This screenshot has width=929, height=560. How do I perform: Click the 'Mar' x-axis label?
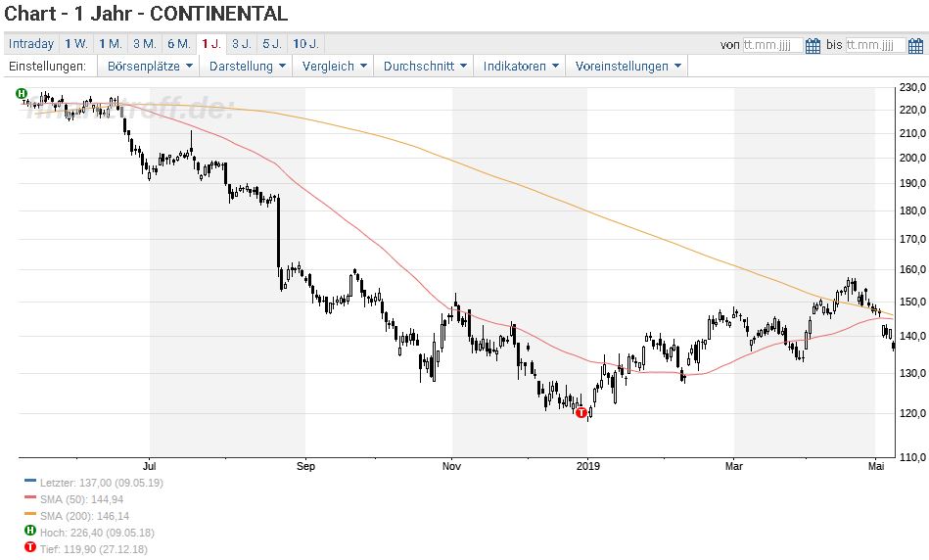pos(734,466)
